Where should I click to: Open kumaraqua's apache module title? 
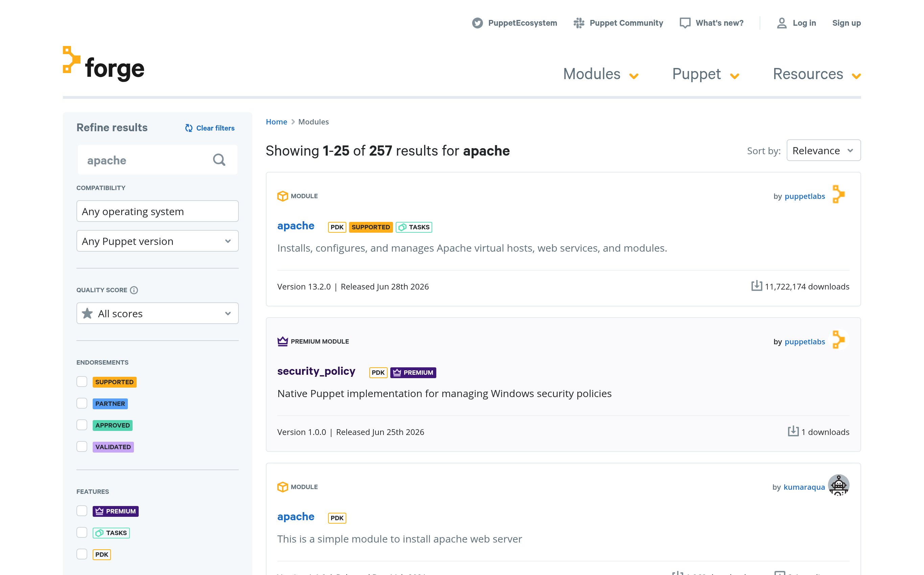pyautogui.click(x=296, y=516)
